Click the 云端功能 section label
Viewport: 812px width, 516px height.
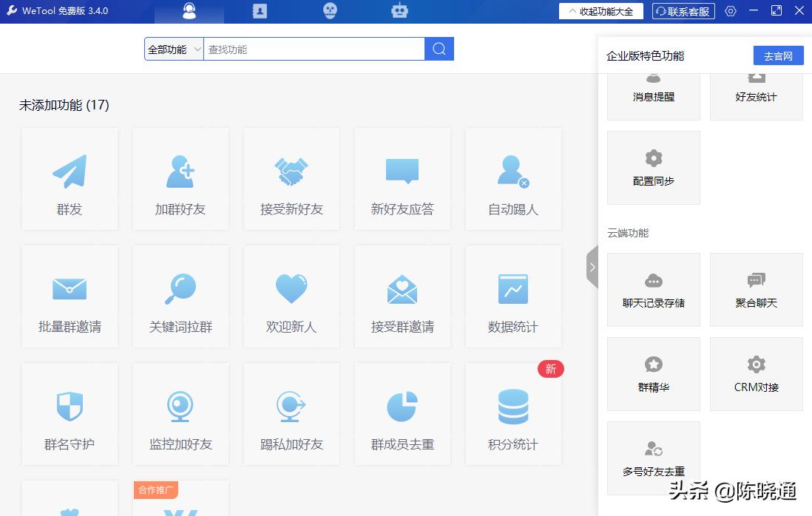[628, 233]
